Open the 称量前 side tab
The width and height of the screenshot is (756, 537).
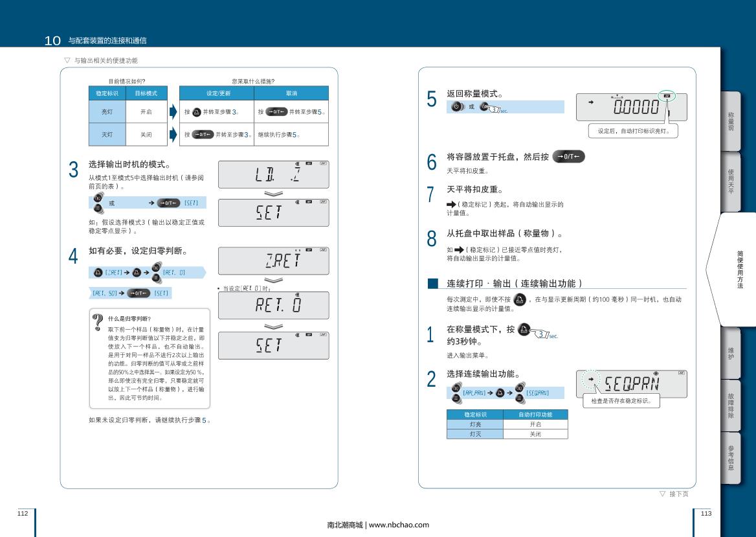731,122
